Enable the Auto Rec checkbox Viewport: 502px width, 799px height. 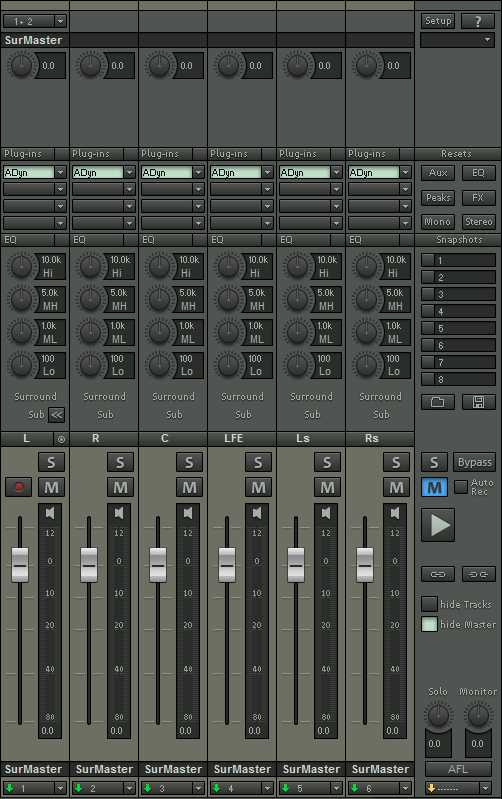[461, 487]
